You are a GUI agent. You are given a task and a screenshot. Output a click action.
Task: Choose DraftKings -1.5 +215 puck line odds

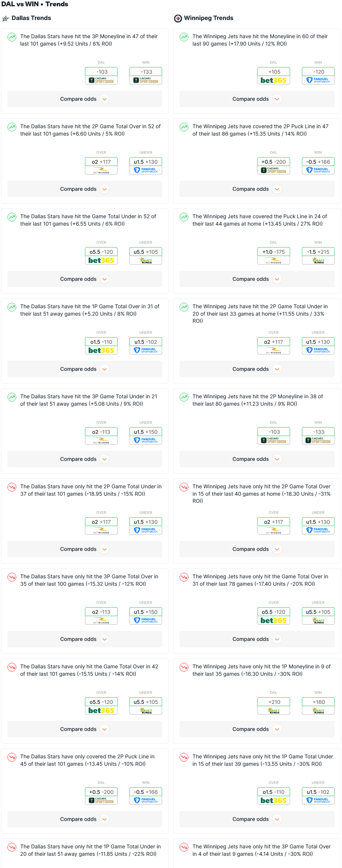pos(318,256)
